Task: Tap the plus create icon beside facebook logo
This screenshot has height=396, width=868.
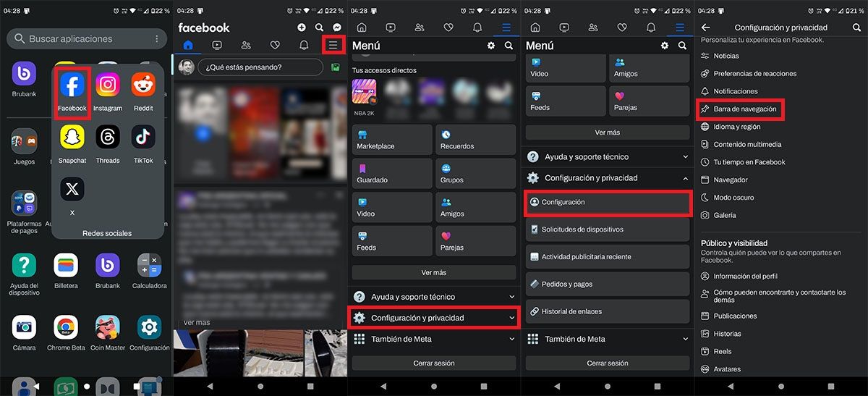Action: (x=302, y=28)
